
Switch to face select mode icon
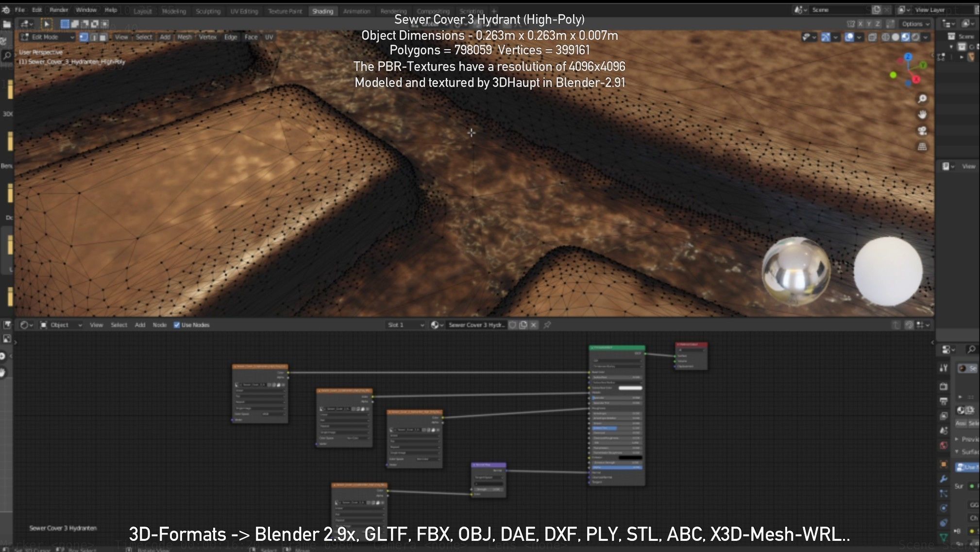point(102,37)
